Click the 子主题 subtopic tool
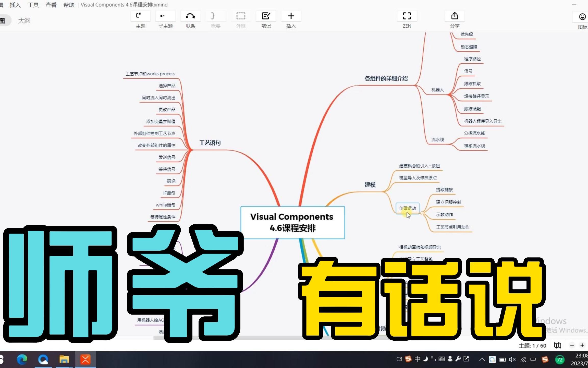Image resolution: width=588 pixels, height=368 pixels. [165, 19]
